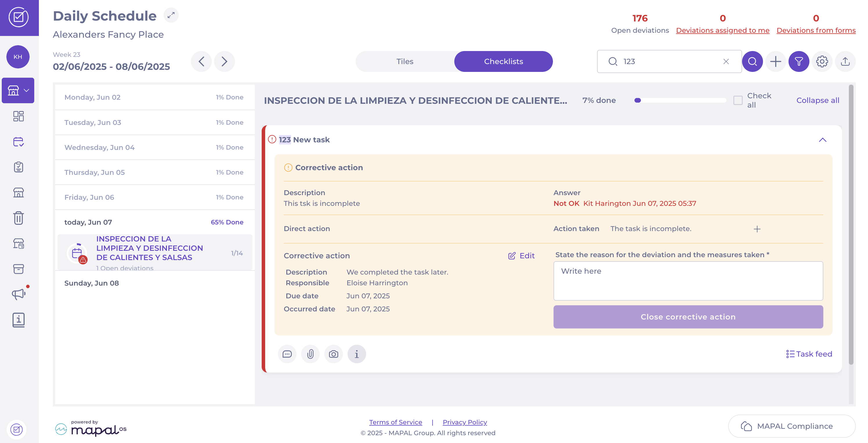Attach a file using the paperclip icon

click(310, 354)
